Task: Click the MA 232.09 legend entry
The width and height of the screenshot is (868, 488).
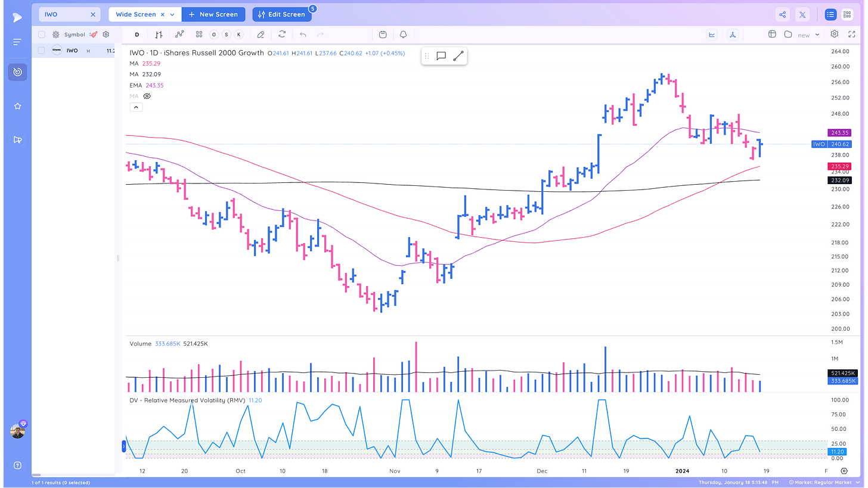Action: (x=145, y=74)
